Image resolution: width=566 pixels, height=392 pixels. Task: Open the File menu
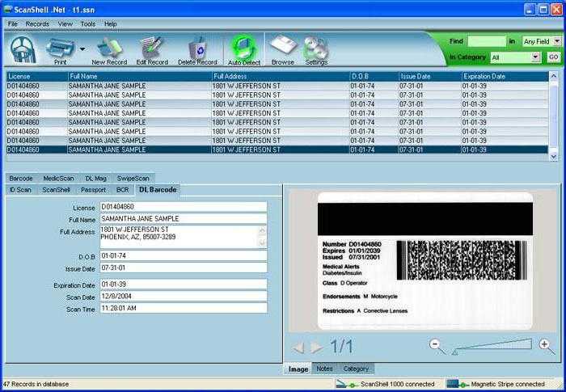13,23
